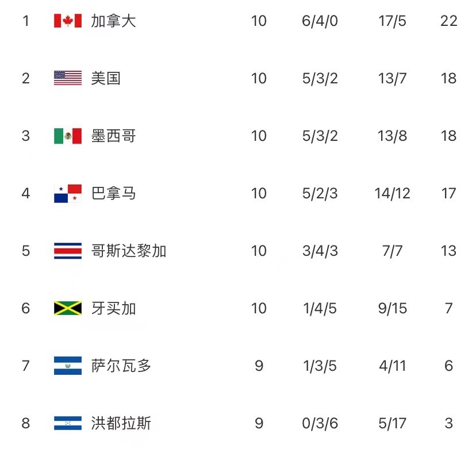The height and width of the screenshot is (449, 476).
Task: Click Canada's 22 points value
Action: coord(448,21)
